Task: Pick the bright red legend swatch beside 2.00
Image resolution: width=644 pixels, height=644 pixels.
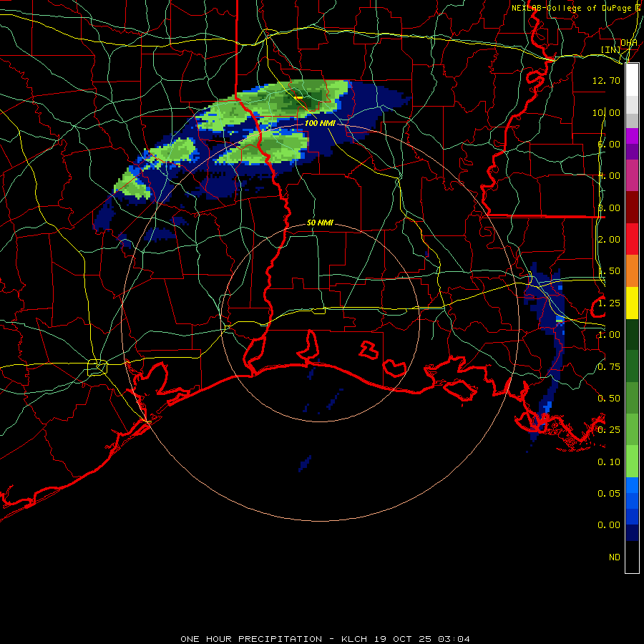Action: (632, 239)
